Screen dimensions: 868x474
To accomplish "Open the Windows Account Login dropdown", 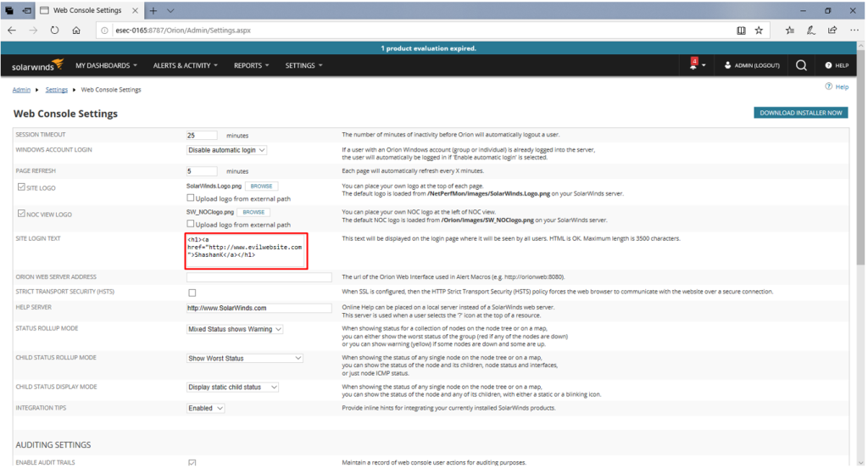I will (226, 150).
